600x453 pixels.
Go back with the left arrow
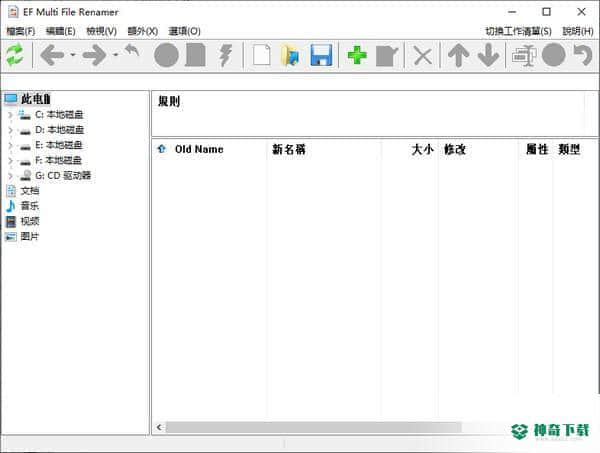pyautogui.click(x=52, y=55)
